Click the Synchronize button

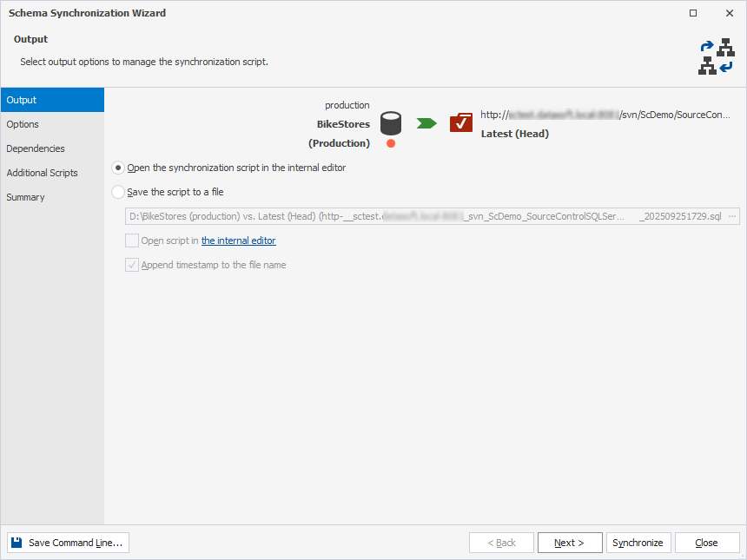(x=638, y=542)
